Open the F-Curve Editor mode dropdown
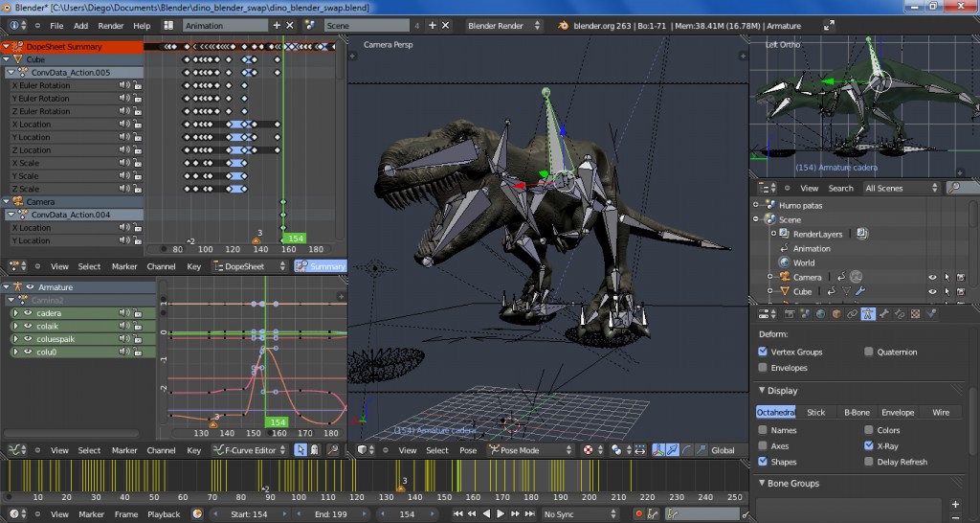Screen dimensions: 980x523 [x=249, y=450]
